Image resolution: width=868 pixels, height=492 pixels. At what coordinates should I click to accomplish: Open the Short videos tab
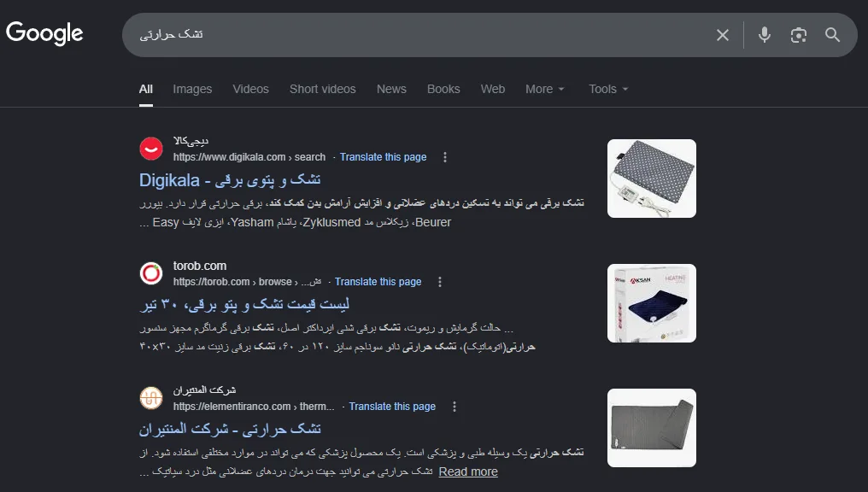tap(323, 89)
